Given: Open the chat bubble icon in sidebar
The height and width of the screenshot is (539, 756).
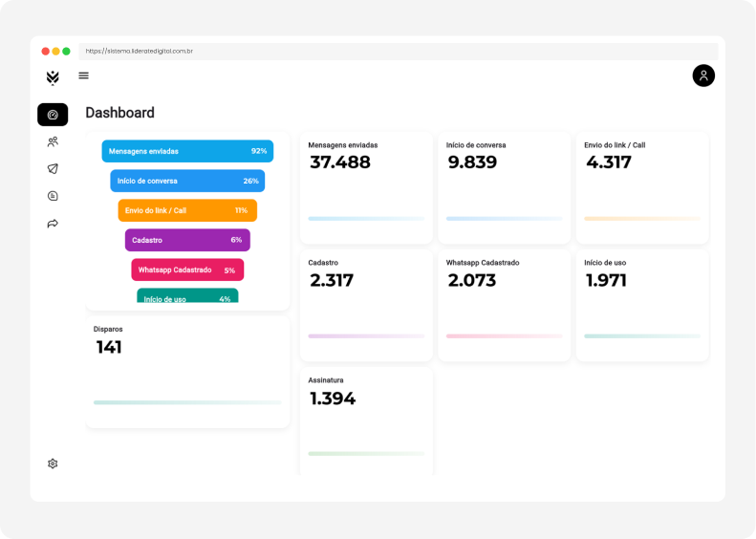Looking at the screenshot, I should coord(53,196).
